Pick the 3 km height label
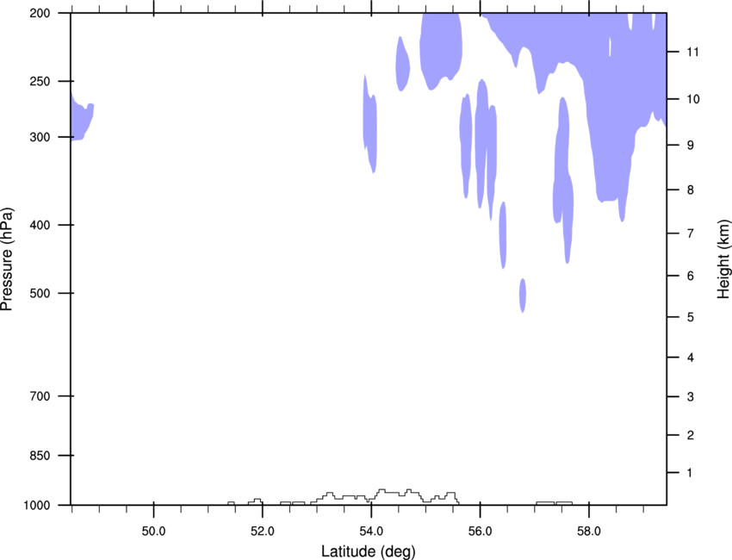Viewport: 732px width, 560px height. coord(691,397)
